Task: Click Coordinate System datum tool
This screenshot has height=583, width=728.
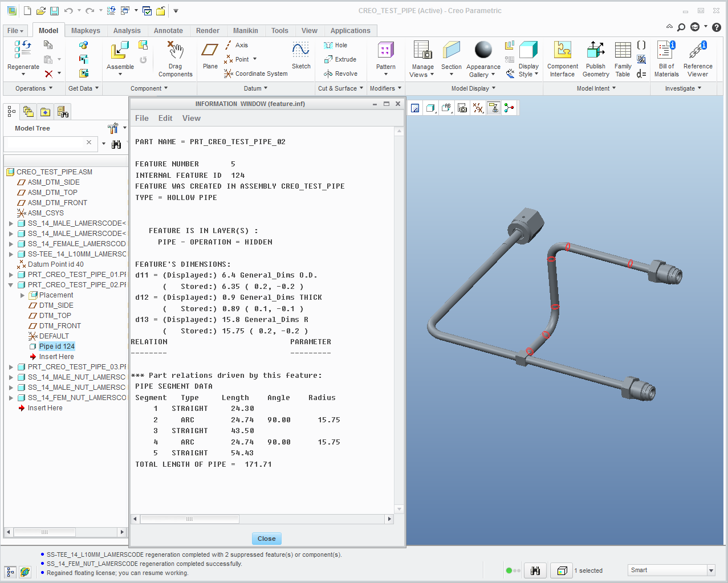Action: (x=255, y=74)
